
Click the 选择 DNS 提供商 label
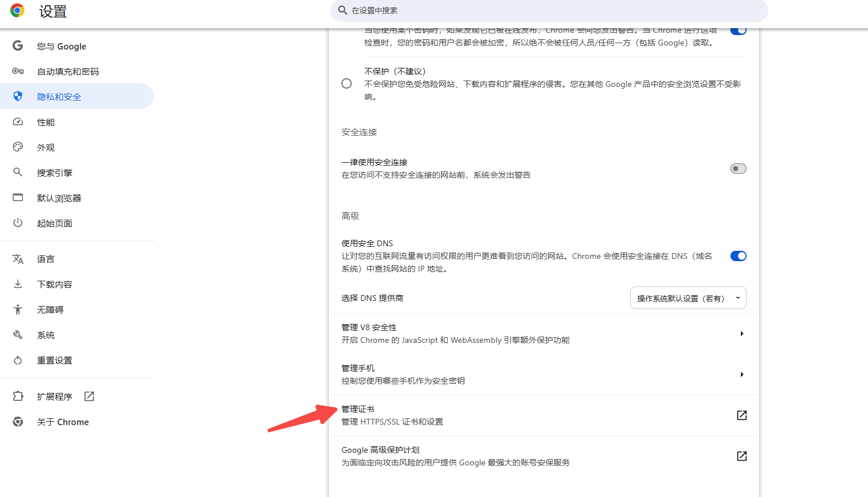click(372, 298)
